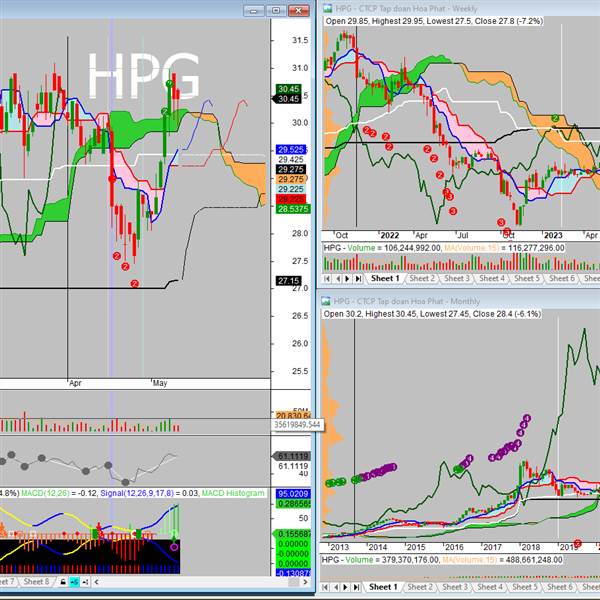Click the cyan highlighted icon beside the lock
Image resolution: width=600 pixels, height=600 pixels.
tap(74, 582)
